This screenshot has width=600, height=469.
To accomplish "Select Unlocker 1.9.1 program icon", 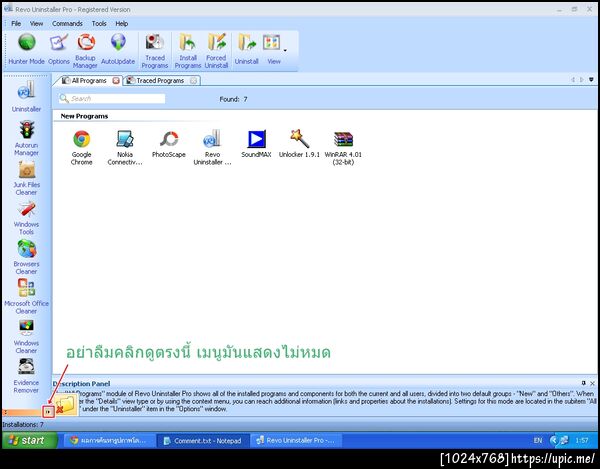I will 299,144.
